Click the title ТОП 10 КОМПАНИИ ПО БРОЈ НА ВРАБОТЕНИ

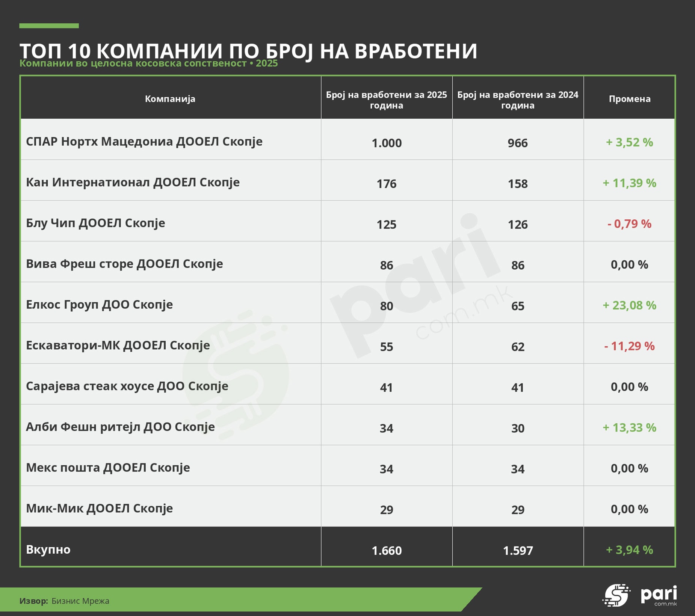click(x=248, y=51)
